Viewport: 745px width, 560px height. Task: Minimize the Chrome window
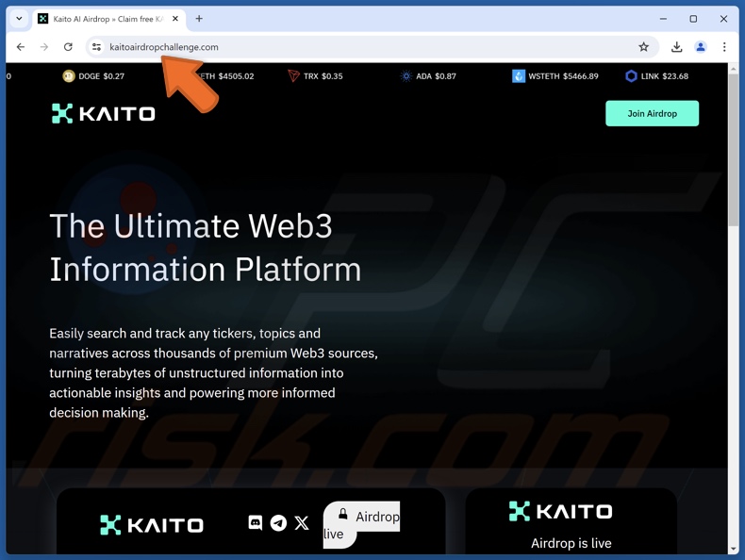[x=663, y=19]
